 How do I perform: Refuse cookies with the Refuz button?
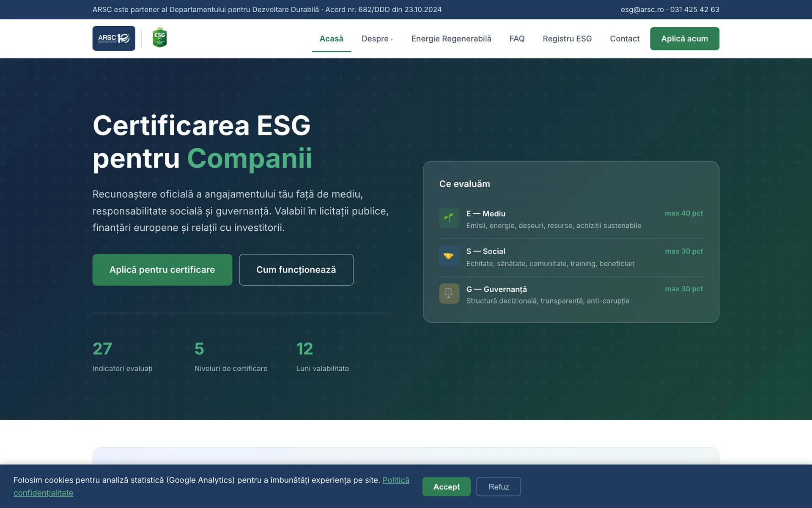point(499,487)
